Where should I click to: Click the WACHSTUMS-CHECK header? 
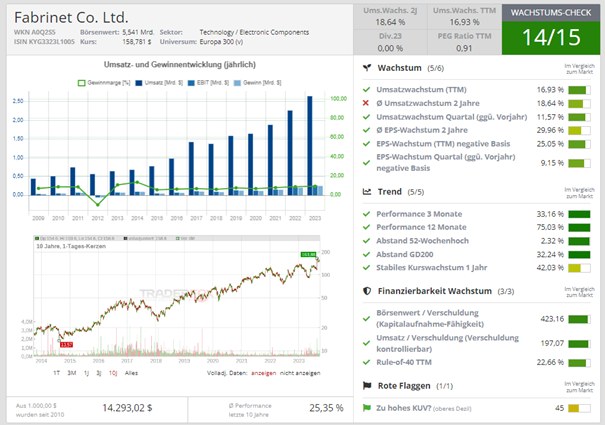tap(551, 13)
